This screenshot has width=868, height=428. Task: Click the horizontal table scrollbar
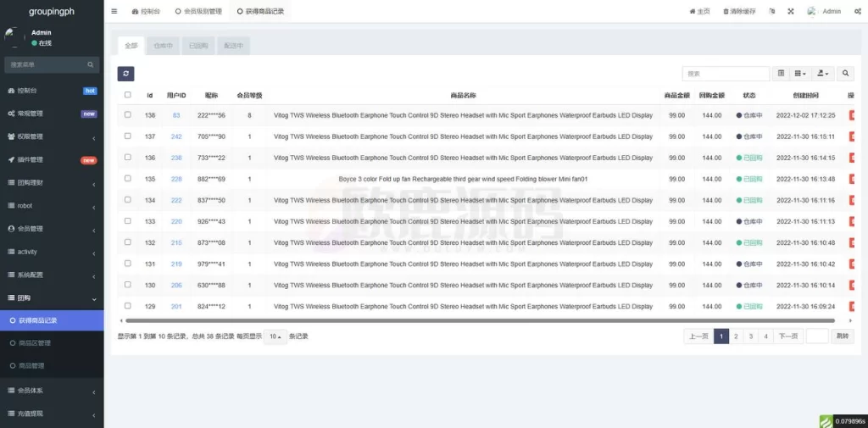pos(480,320)
